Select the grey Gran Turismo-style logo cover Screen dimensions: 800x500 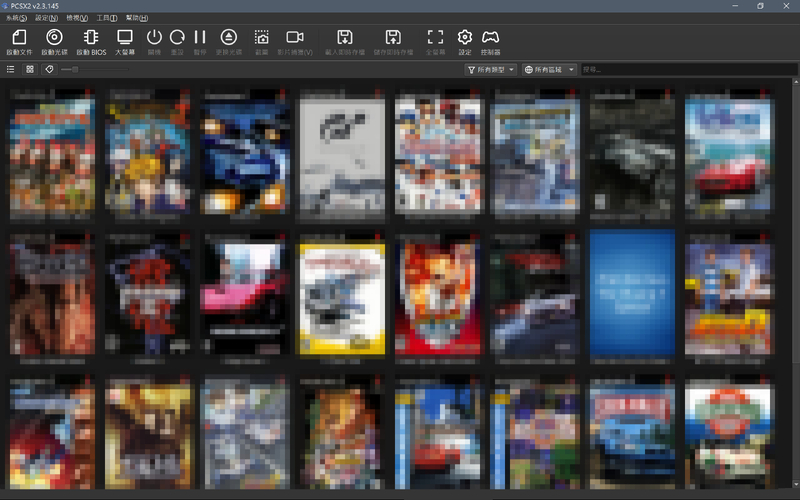(x=342, y=154)
